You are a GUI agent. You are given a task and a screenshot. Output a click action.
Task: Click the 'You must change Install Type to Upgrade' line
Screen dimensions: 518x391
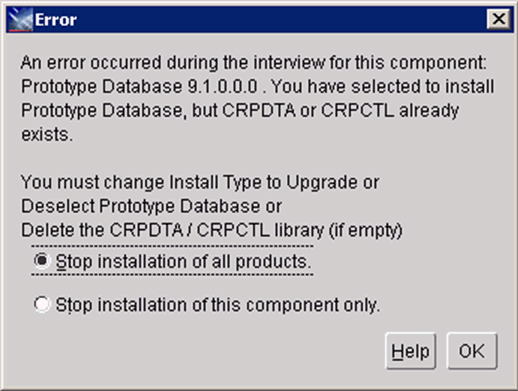point(200,182)
